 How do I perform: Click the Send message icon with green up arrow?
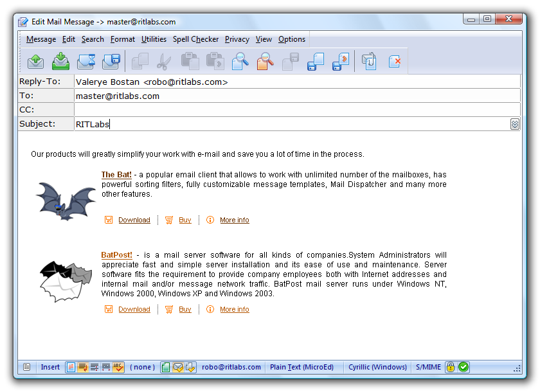tap(35, 62)
